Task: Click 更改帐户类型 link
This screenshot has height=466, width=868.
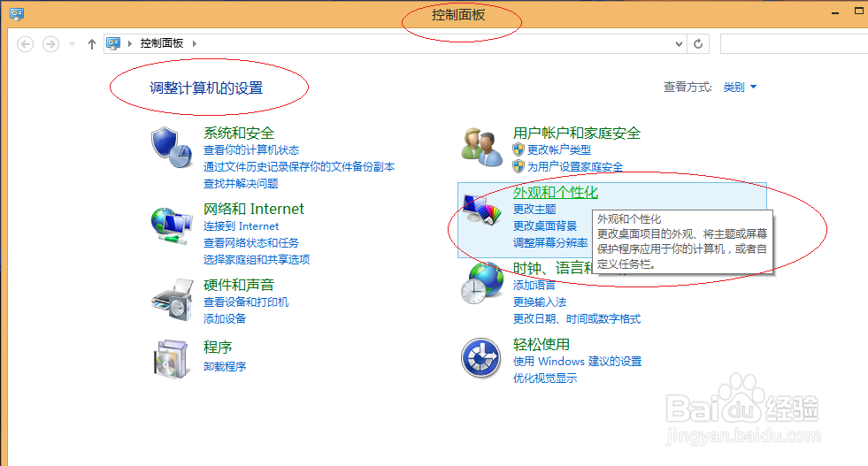Action: [x=559, y=149]
